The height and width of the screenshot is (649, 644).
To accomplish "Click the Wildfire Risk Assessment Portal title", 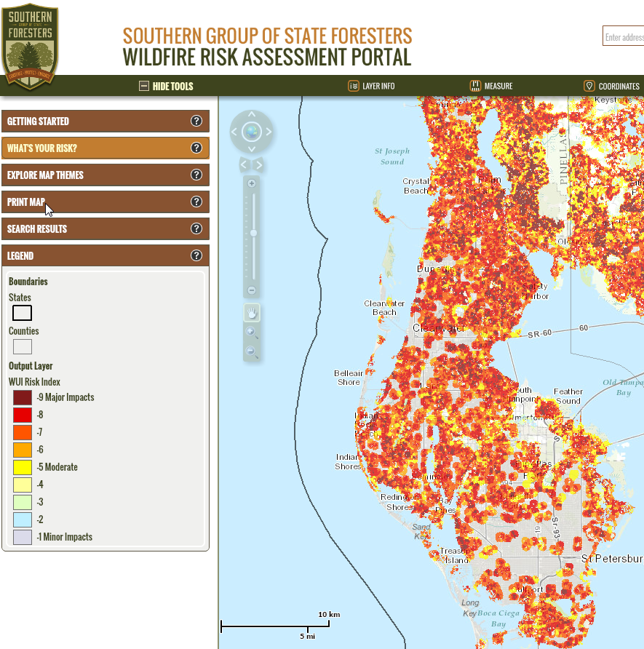I will [x=267, y=57].
